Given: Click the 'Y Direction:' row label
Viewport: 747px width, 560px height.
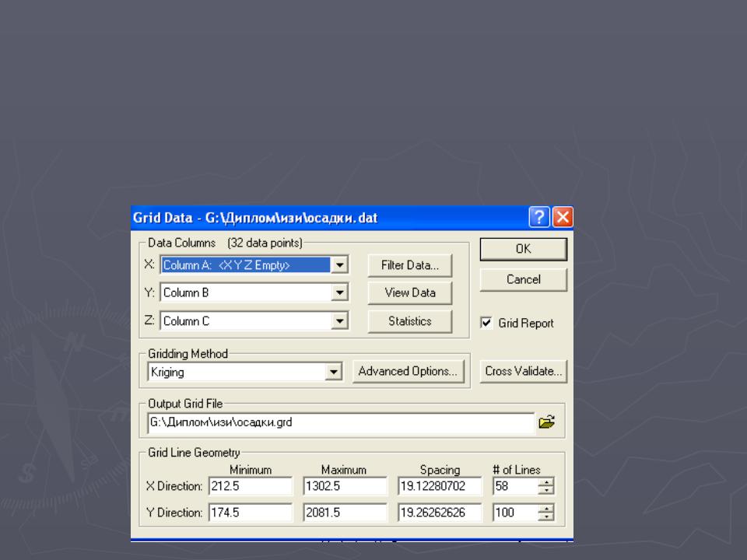Looking at the screenshot, I should tap(174, 513).
